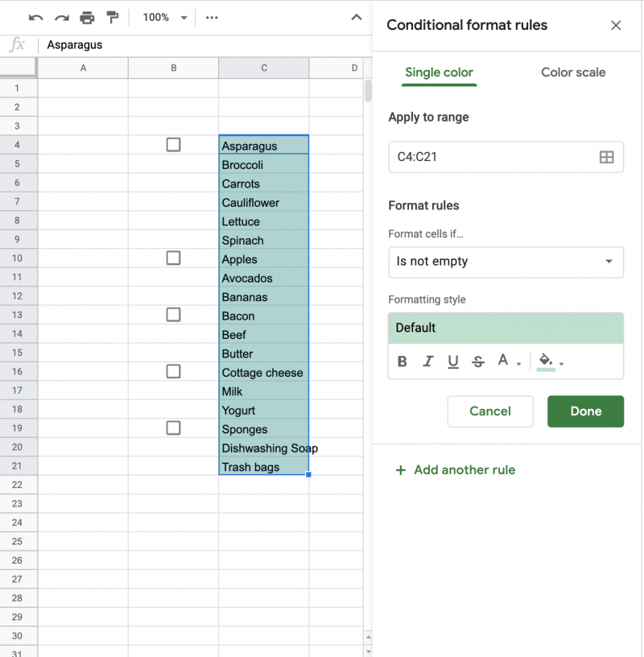The height and width of the screenshot is (657, 644).
Task: Check the checkbox next to Asparagus
Action: [x=173, y=145]
